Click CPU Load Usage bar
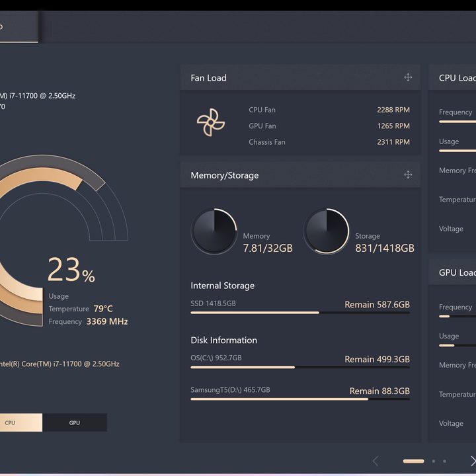Viewport: 476px width, 476px height. point(457,151)
